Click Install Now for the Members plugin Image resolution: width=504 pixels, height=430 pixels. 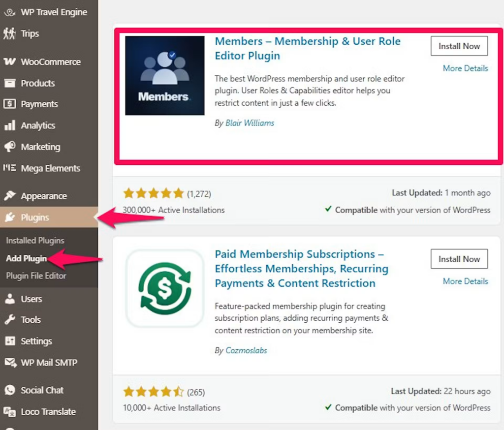[x=459, y=46]
